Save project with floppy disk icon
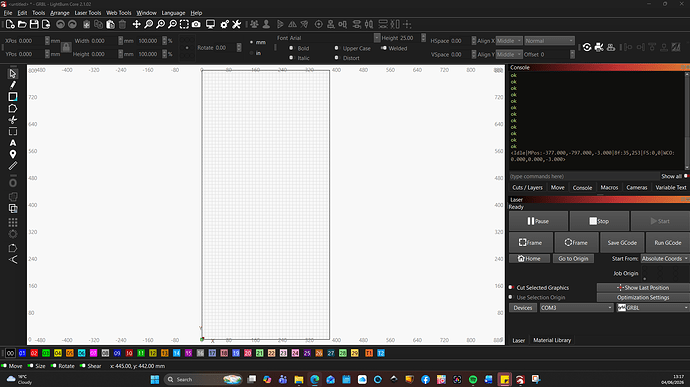Viewport: 690px width, 387px height. pos(34,25)
